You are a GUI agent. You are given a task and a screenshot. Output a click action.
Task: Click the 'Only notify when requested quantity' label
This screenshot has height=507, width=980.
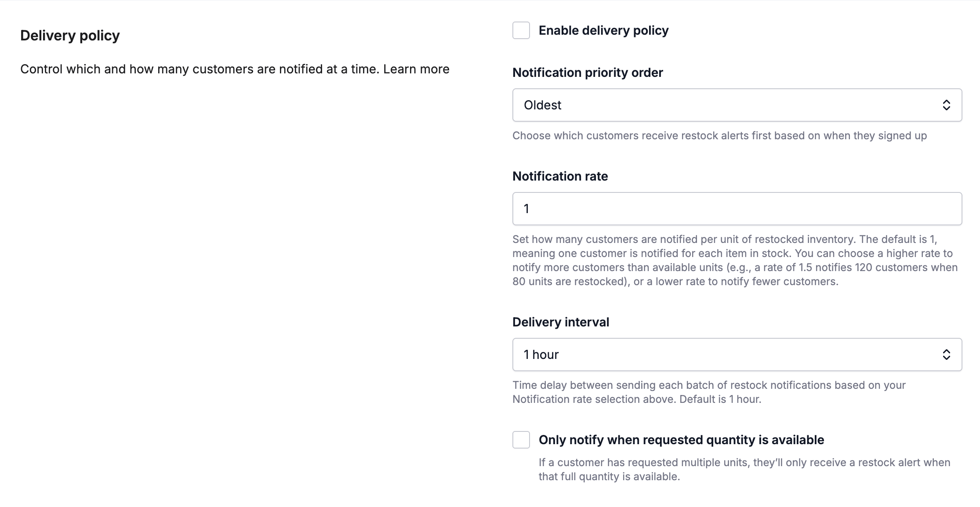coord(681,440)
